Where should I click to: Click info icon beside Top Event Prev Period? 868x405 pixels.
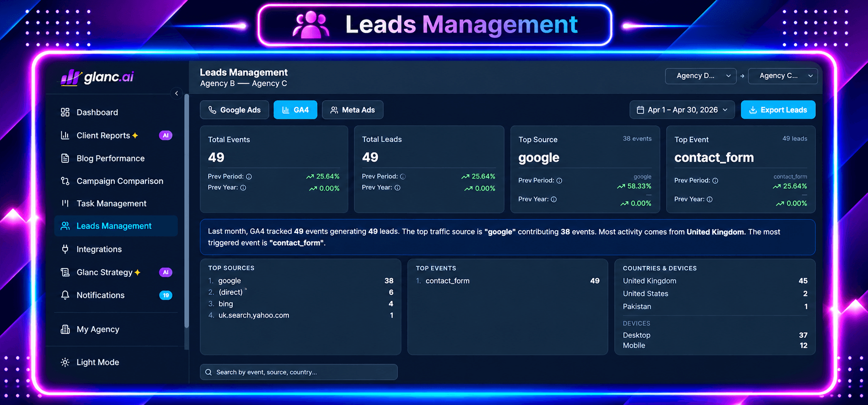[x=715, y=181]
